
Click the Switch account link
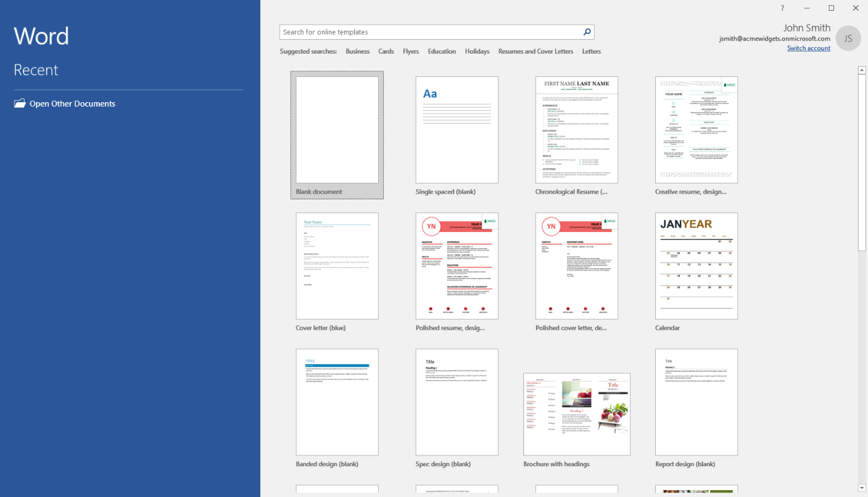pos(809,49)
